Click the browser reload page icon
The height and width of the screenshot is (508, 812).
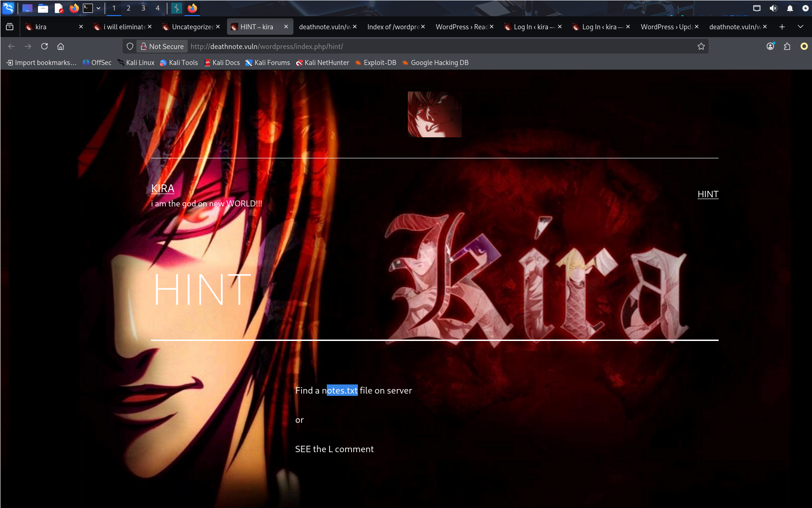tap(44, 46)
